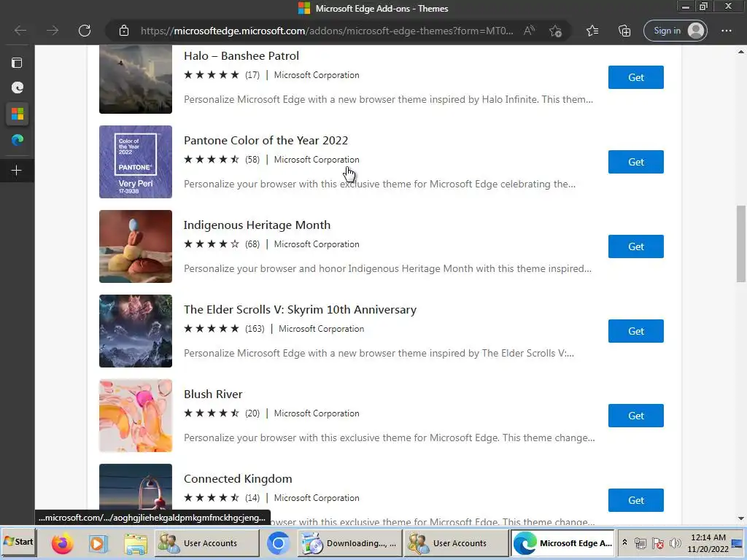Open Connected Kingdom title link

click(x=238, y=478)
